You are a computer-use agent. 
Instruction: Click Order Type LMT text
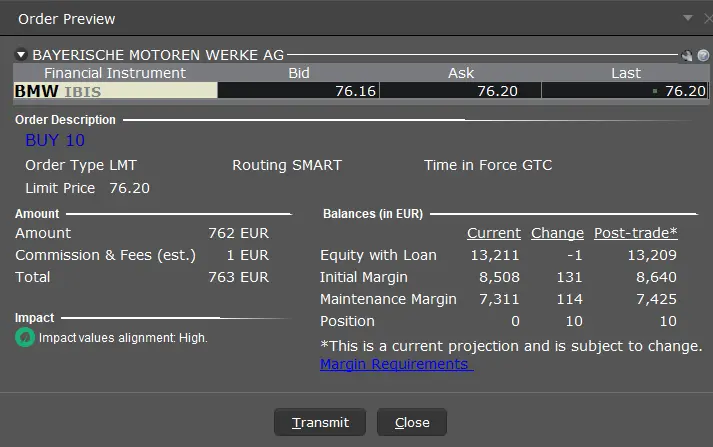point(81,165)
